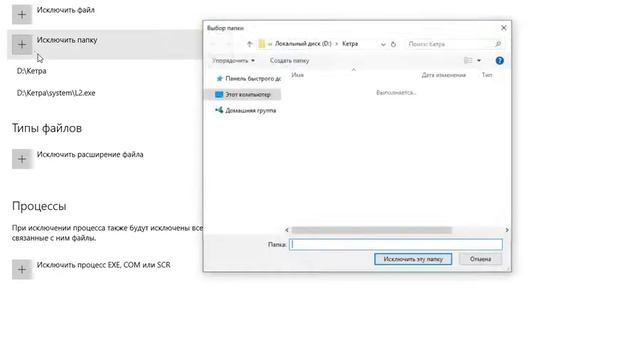Image resolution: width=640 pixels, height=360 pixels.
Task: Click Создать папку button
Action: [x=289, y=60]
